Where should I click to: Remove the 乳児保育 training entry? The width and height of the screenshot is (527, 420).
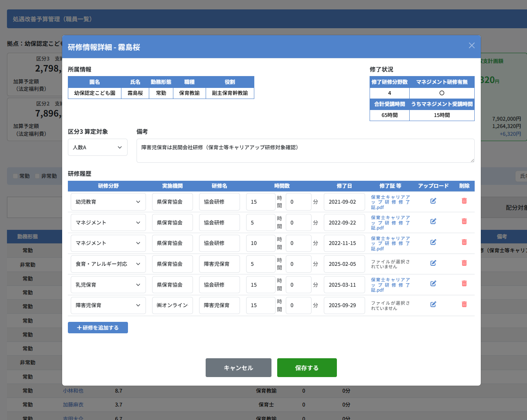click(464, 283)
